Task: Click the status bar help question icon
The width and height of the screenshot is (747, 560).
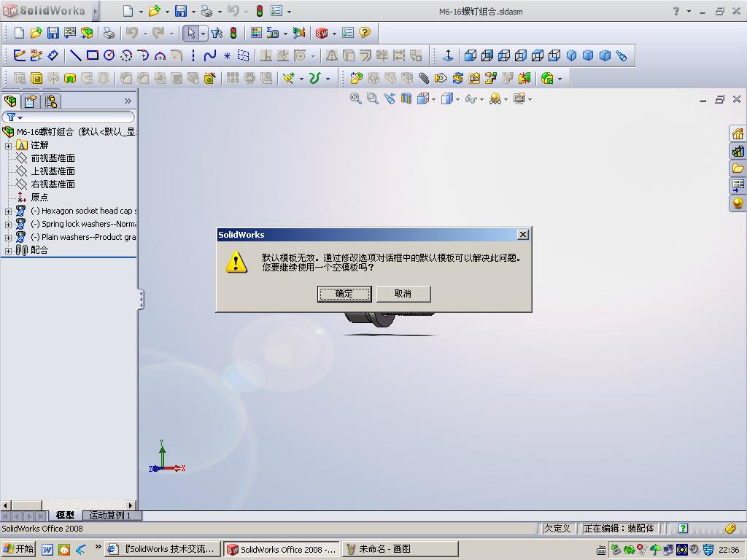Action: pos(683,528)
